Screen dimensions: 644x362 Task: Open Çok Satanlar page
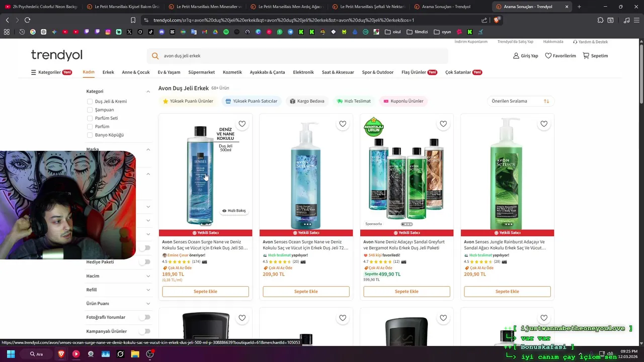pyautogui.click(x=463, y=72)
